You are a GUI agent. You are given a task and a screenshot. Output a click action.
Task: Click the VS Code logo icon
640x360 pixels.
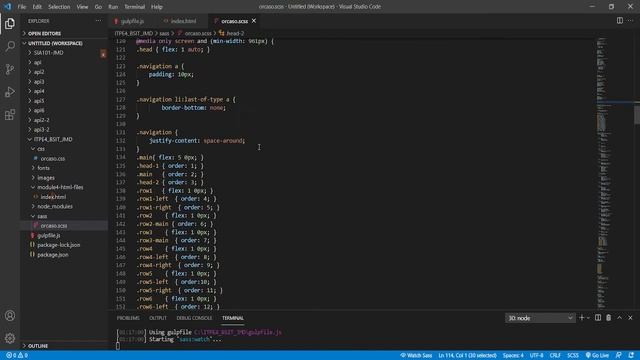8,7
